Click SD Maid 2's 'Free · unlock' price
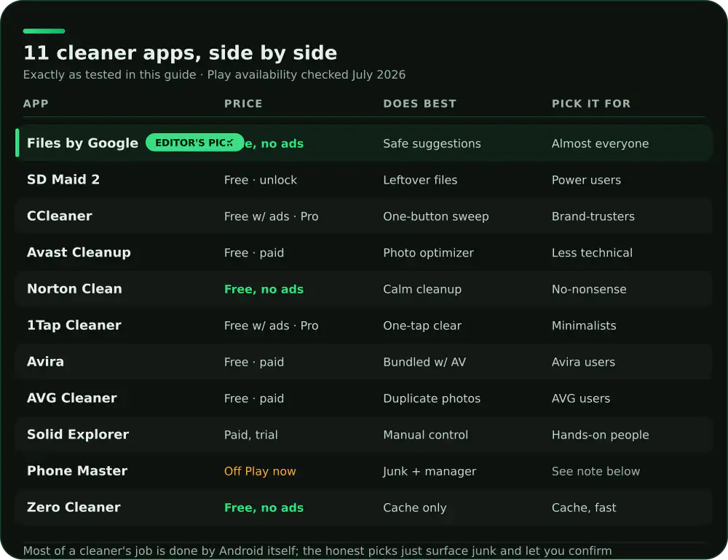728x560 pixels. point(261,180)
